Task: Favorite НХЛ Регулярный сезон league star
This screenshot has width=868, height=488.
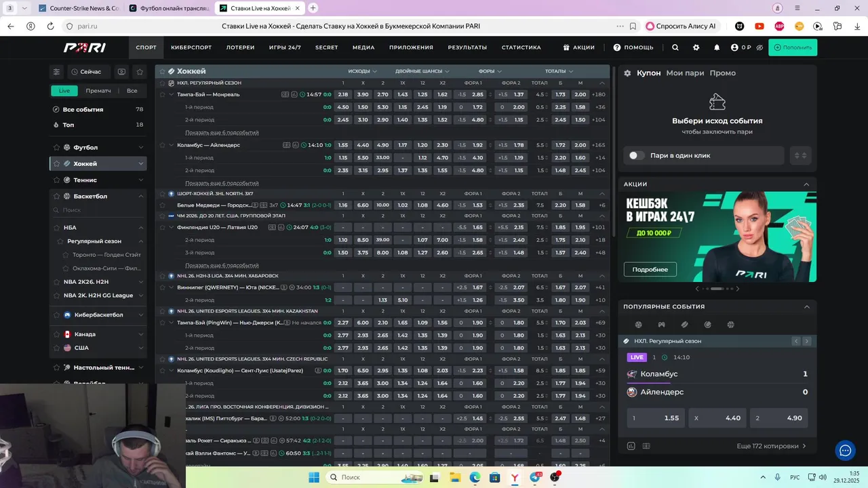Action: (162, 83)
